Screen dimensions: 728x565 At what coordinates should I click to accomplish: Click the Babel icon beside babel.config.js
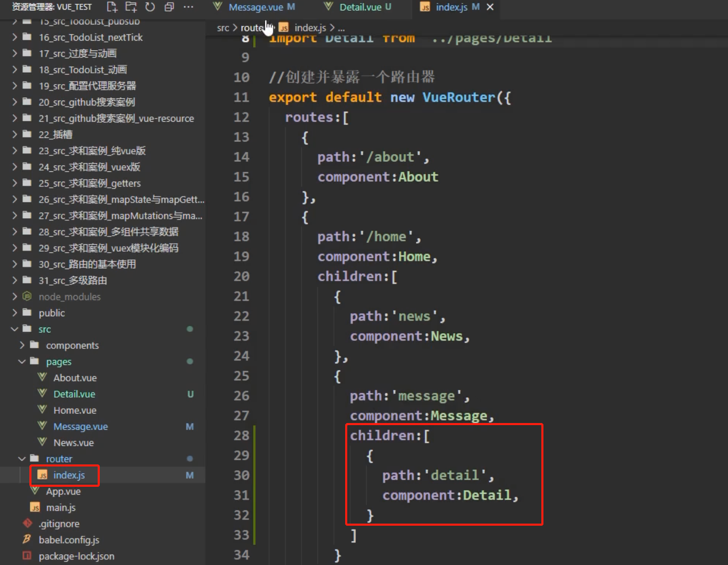[27, 539]
